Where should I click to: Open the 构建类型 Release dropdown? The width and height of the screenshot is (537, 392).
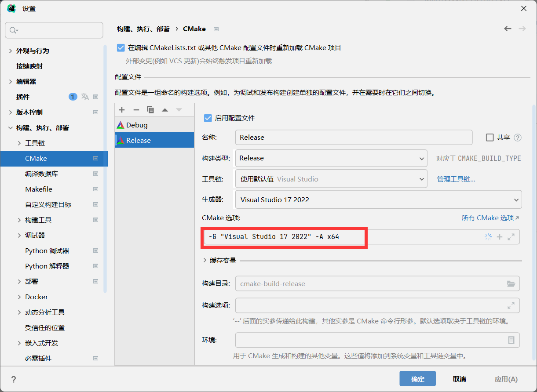(331, 158)
